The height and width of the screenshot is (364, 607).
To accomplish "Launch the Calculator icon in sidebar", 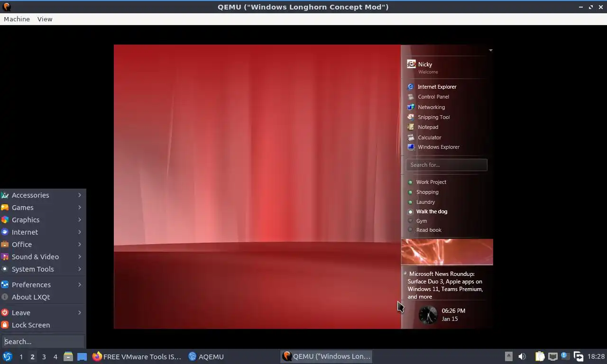I will (411, 137).
